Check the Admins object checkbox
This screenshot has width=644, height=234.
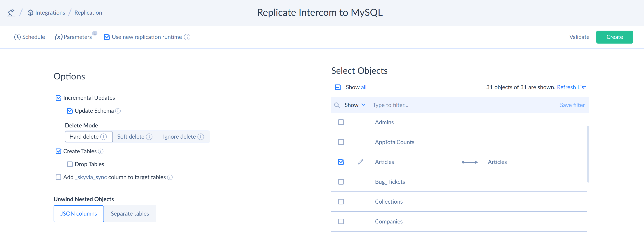pos(341,122)
